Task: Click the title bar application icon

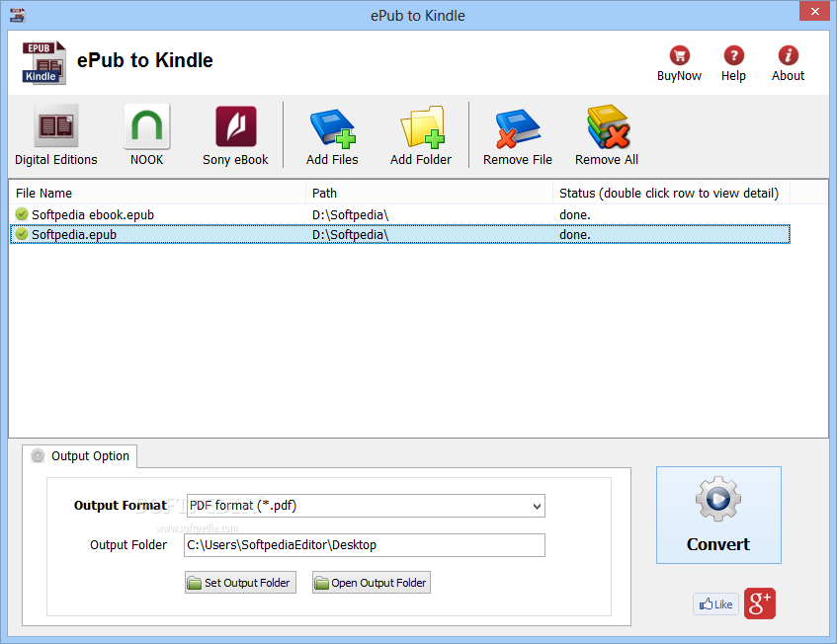Action: (17, 15)
